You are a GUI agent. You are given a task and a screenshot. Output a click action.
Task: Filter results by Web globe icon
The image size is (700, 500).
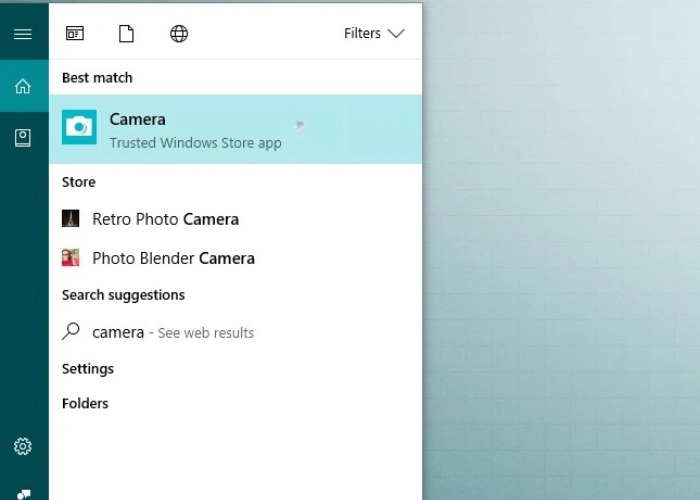(x=179, y=34)
